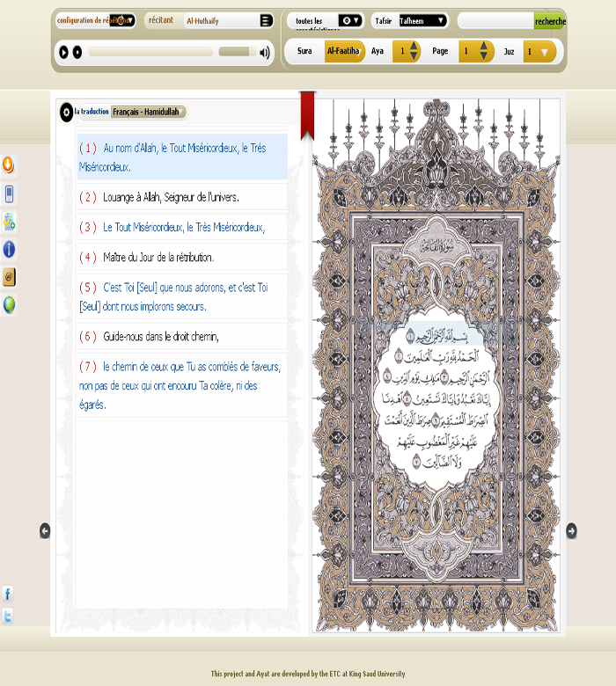Image resolution: width=616 pixels, height=686 pixels.
Task: Click the green recherche button
Action: pos(549,21)
